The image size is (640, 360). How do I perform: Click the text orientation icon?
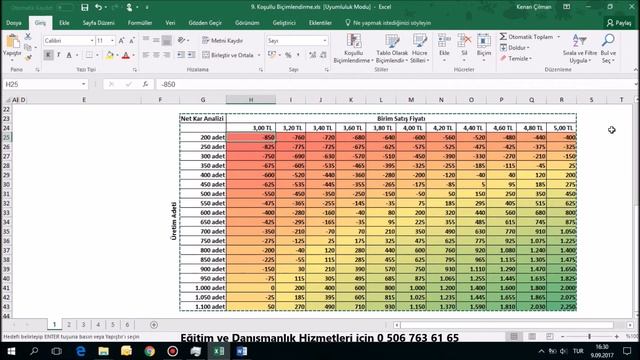point(181,40)
